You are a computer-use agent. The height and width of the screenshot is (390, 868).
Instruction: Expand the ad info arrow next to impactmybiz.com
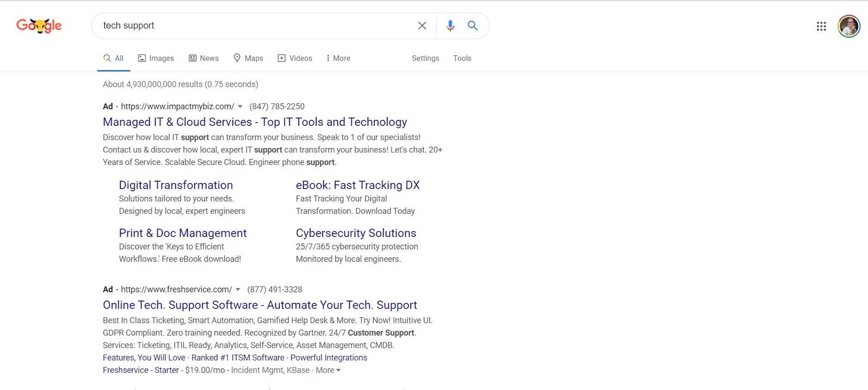click(241, 106)
